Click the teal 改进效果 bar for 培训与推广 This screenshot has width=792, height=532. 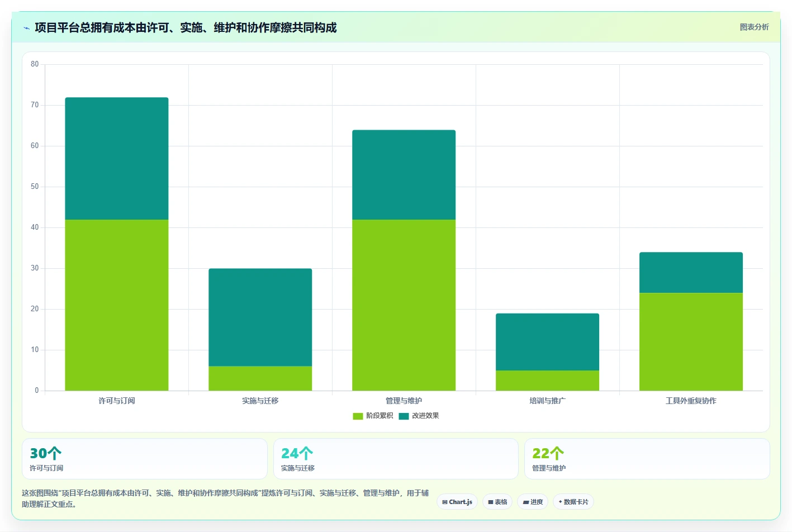coord(548,342)
